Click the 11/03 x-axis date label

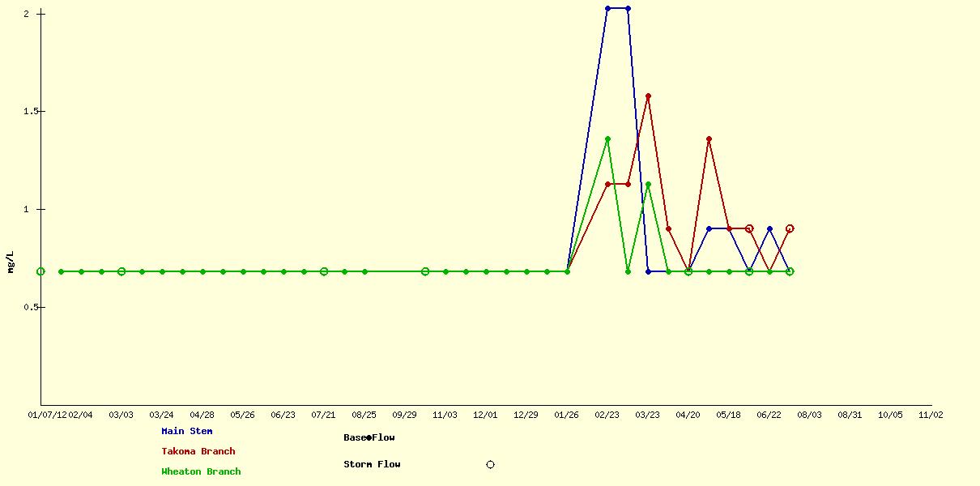click(x=445, y=415)
